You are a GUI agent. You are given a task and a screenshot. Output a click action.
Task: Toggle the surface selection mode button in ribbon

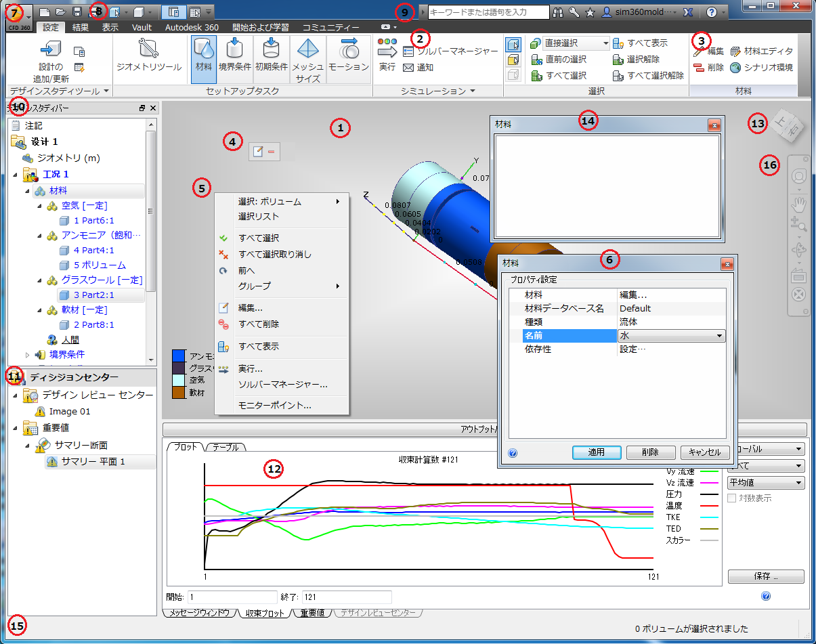point(513,60)
